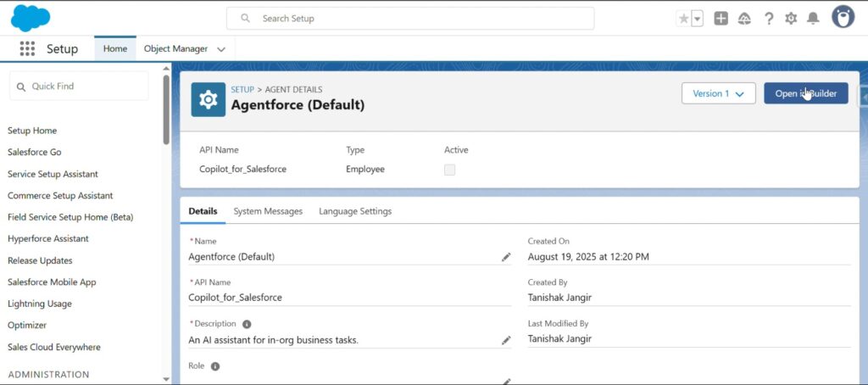
Task: Click the Copilot_for_Salesforce API Name field value
Action: click(x=236, y=298)
